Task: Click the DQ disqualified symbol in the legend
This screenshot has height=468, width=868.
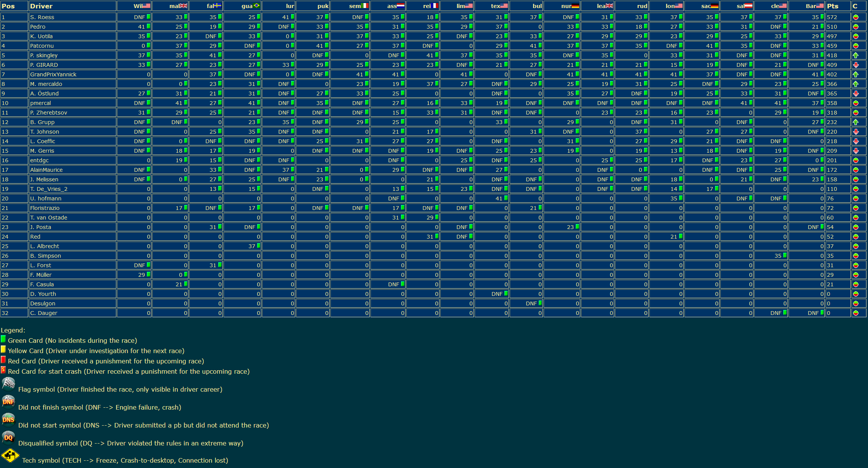Action: coord(8,437)
